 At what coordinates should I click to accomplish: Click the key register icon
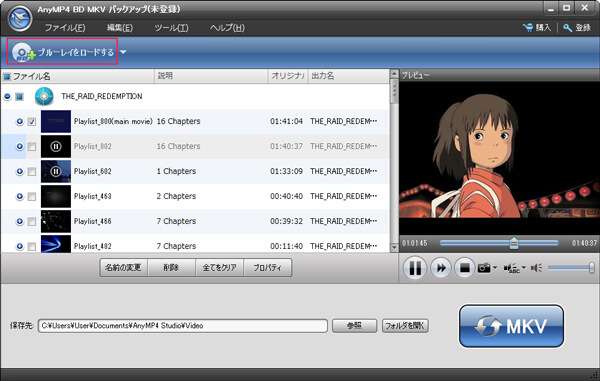[568, 28]
